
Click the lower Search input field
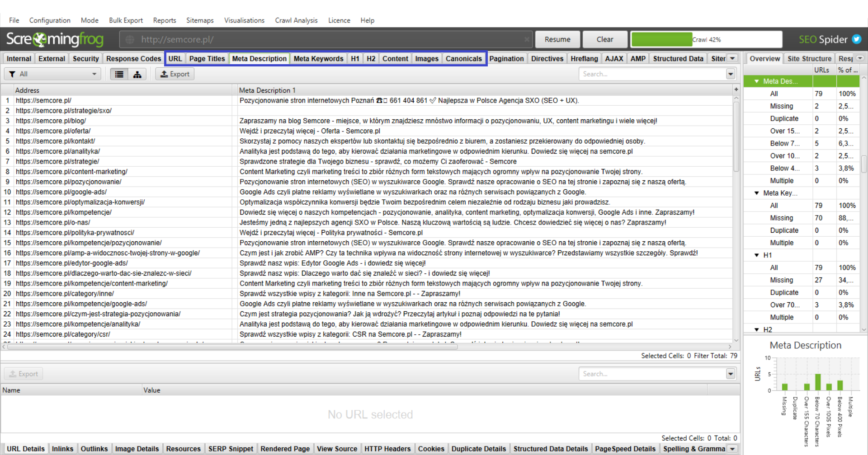click(x=652, y=374)
